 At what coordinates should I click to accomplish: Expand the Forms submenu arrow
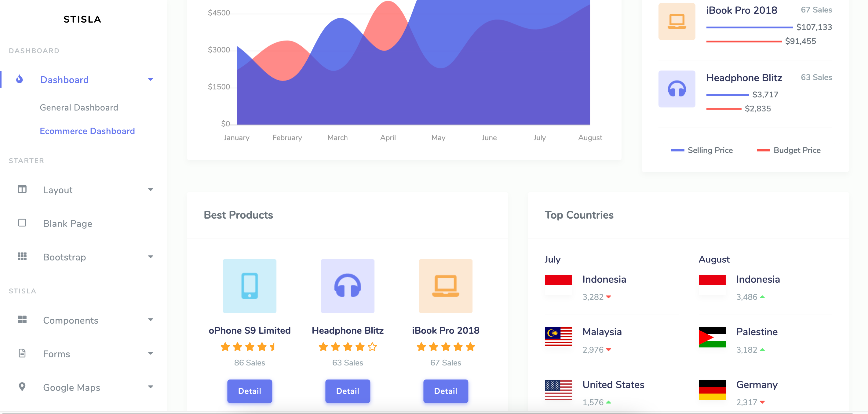[x=150, y=353]
